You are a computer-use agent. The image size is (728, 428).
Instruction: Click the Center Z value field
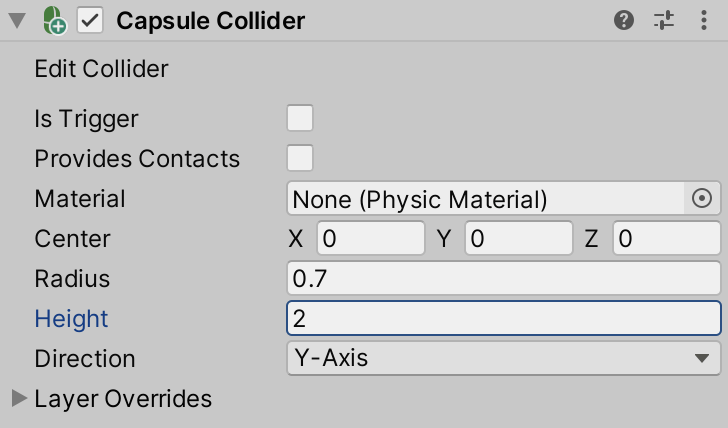(665, 239)
